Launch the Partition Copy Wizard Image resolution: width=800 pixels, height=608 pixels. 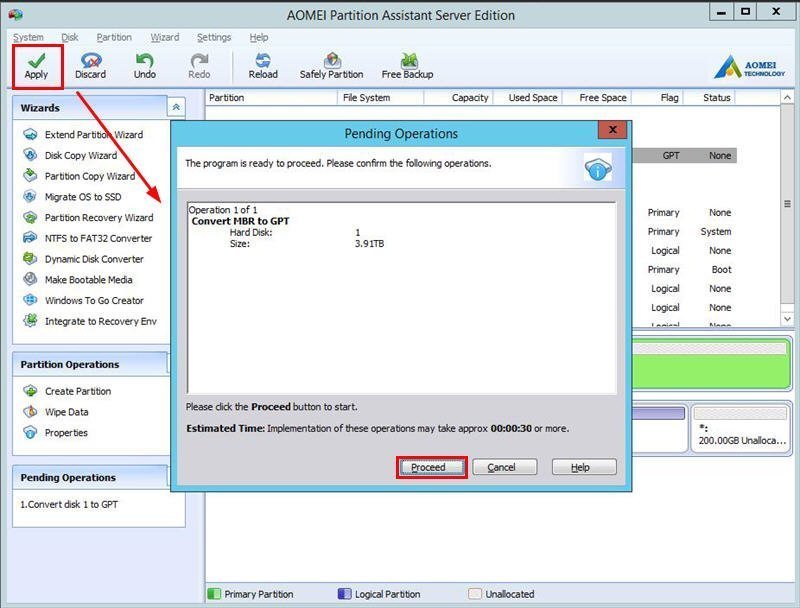point(90,176)
